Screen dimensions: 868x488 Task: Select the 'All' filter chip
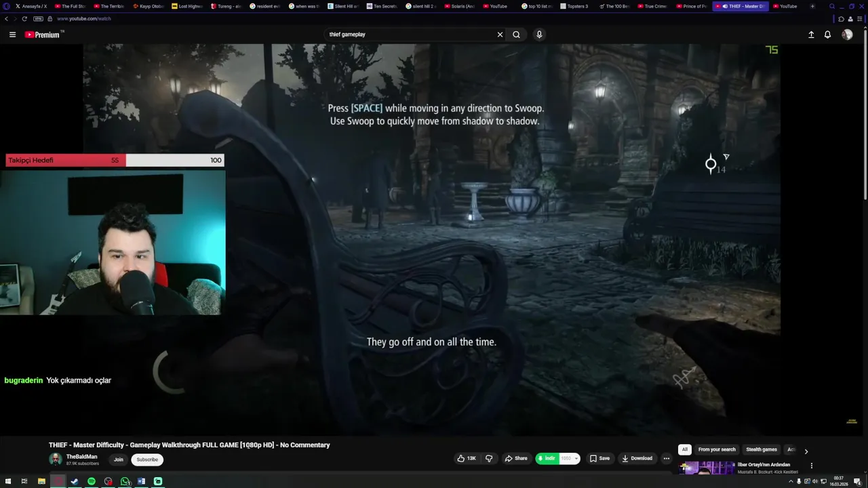pyautogui.click(x=685, y=449)
